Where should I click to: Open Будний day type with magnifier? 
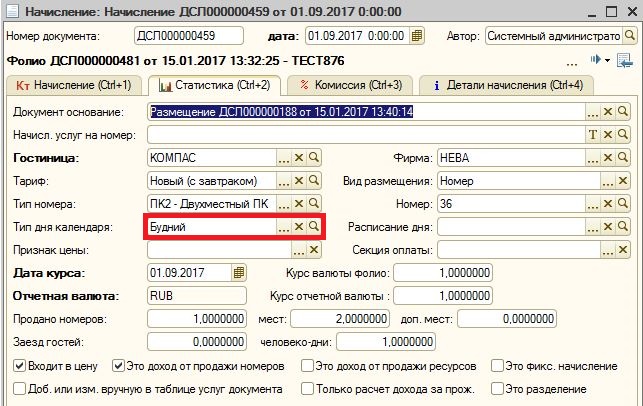pyautogui.click(x=314, y=226)
